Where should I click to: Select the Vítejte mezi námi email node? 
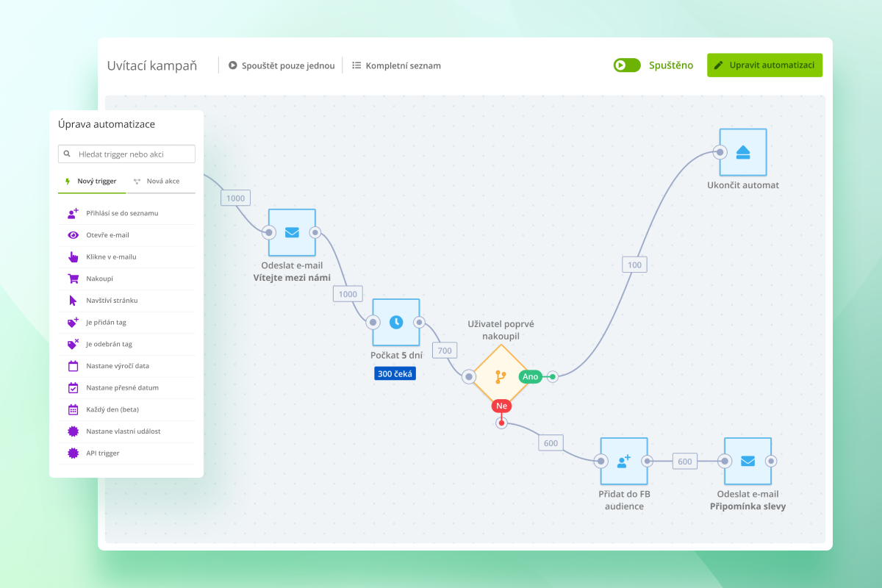(292, 233)
